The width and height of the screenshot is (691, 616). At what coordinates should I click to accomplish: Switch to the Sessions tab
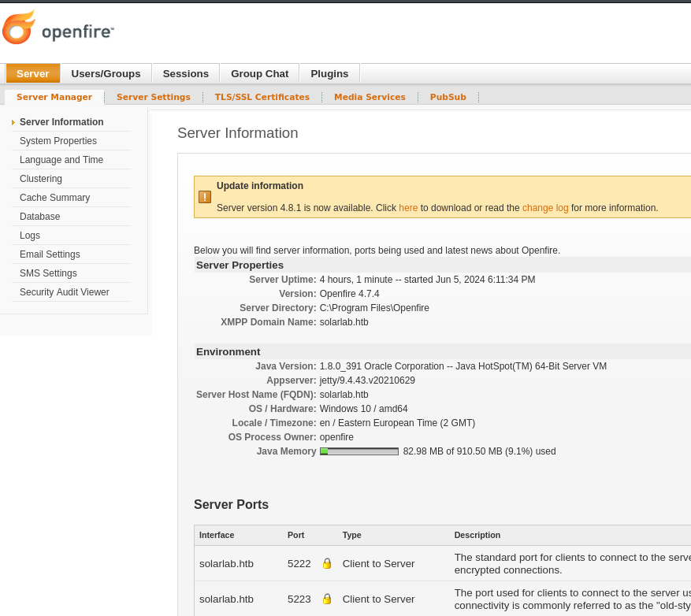185,73
